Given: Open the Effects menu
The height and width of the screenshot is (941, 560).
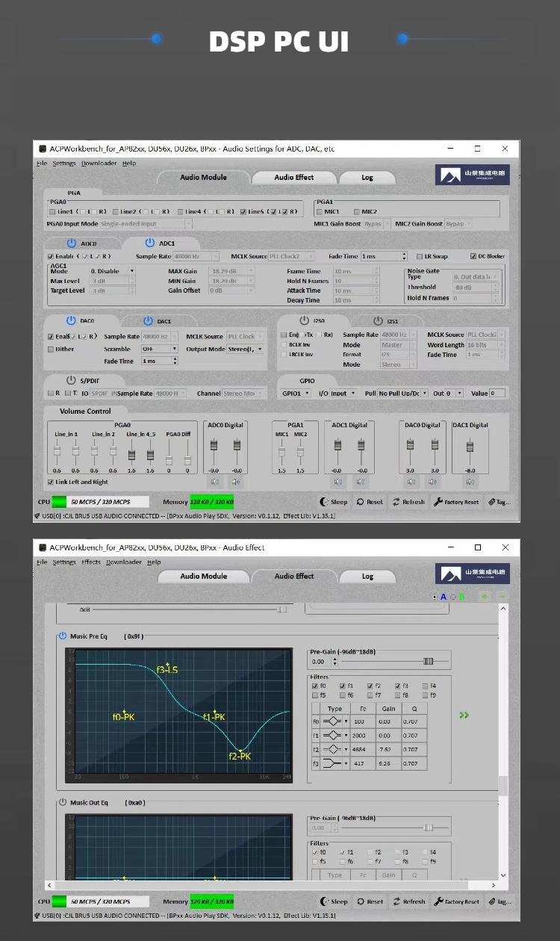Looking at the screenshot, I should click(x=91, y=562).
